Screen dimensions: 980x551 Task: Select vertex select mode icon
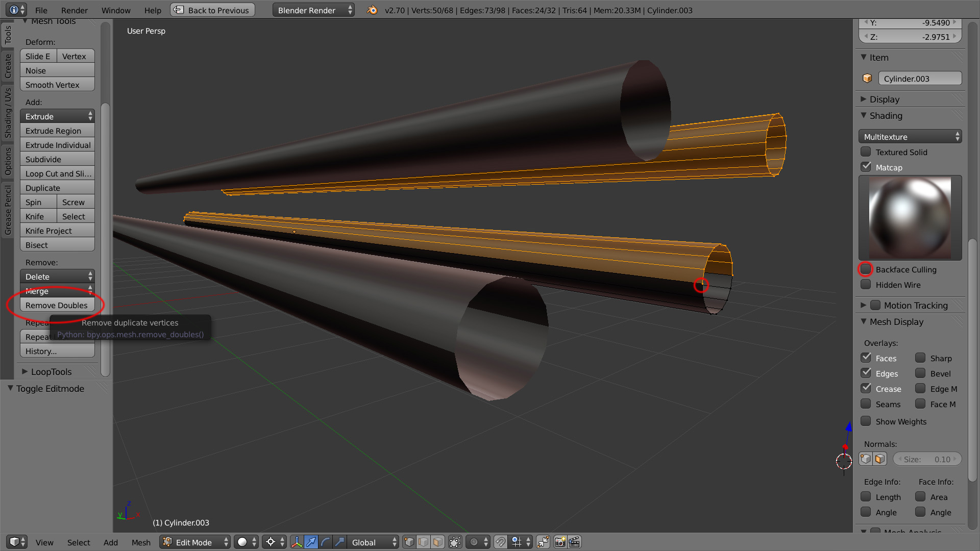coord(409,542)
